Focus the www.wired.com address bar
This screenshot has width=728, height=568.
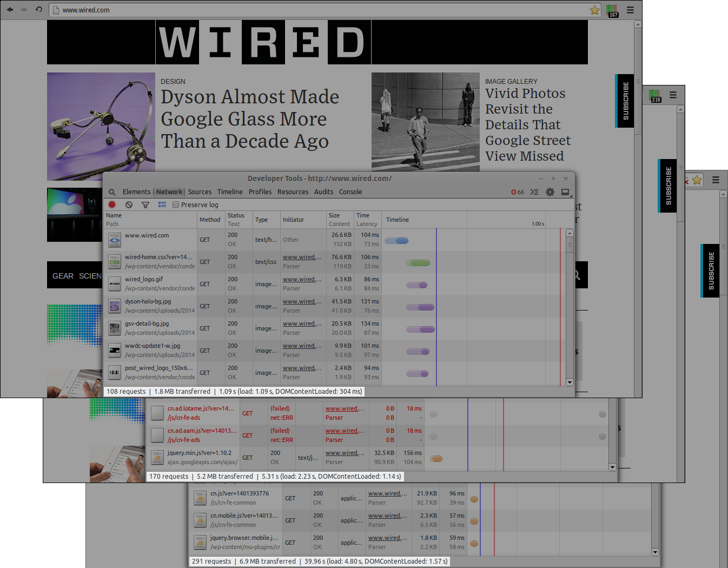pyautogui.click(x=325, y=10)
